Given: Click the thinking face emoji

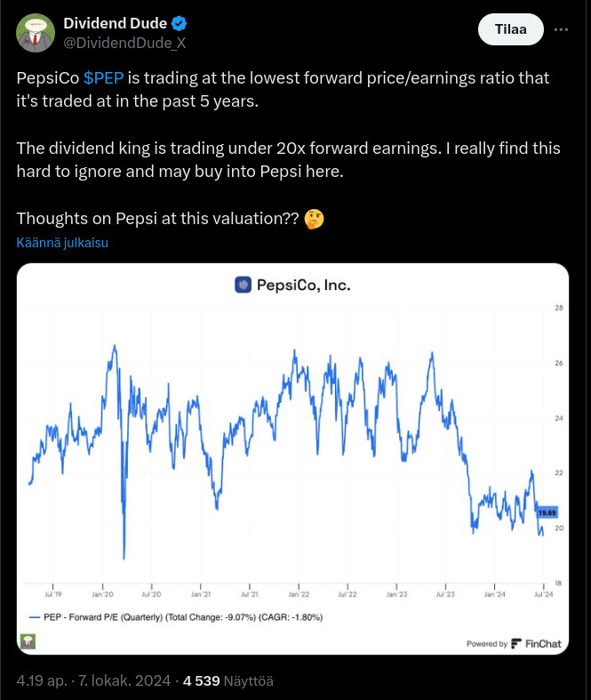Looking at the screenshot, I should [x=314, y=219].
